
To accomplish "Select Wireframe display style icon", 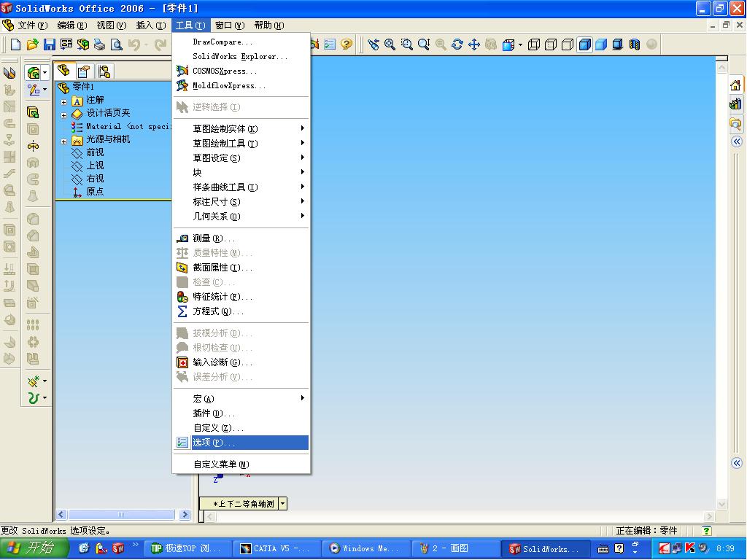I will (534, 44).
